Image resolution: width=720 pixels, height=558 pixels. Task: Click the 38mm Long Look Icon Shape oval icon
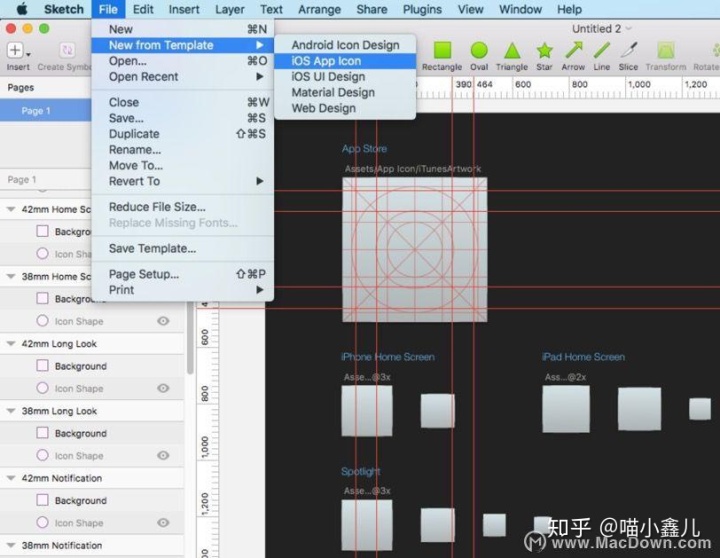(42, 455)
